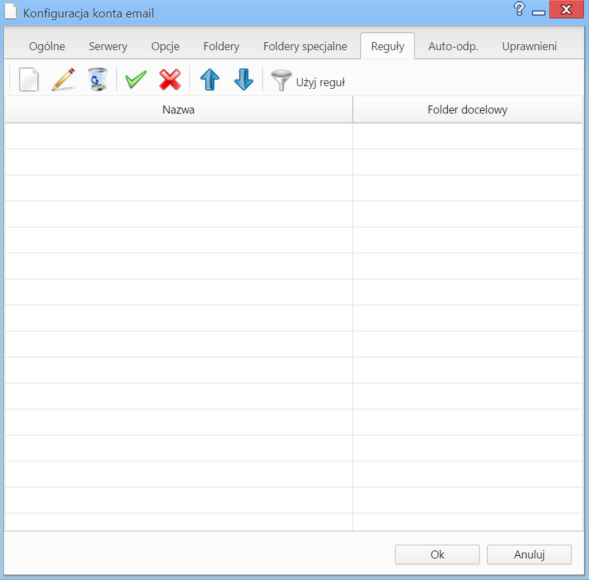Apply rules via funnel Użyj reguł button

coord(308,81)
